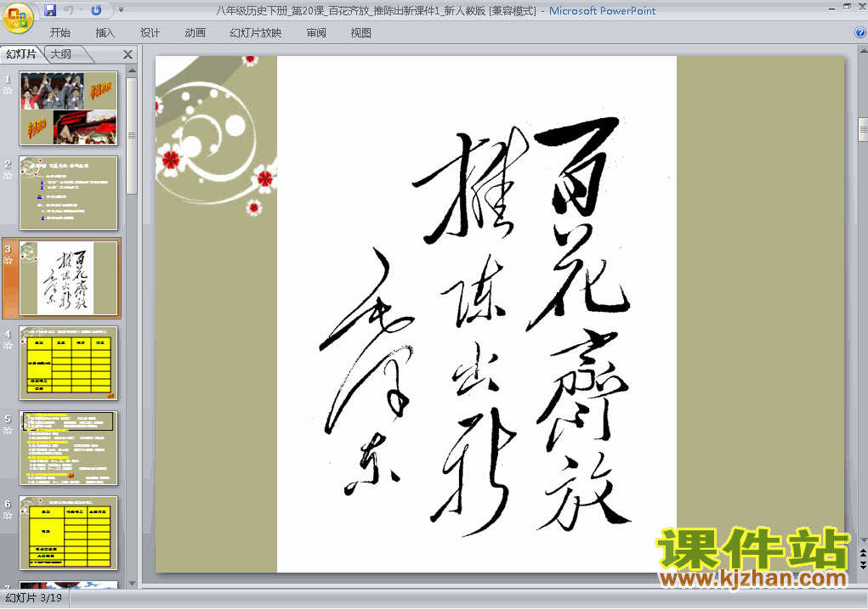Open the 视图 ribbon tab

[x=361, y=32]
